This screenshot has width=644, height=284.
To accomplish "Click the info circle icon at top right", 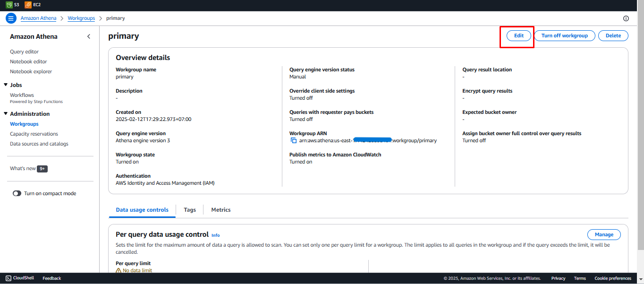I will (x=626, y=18).
